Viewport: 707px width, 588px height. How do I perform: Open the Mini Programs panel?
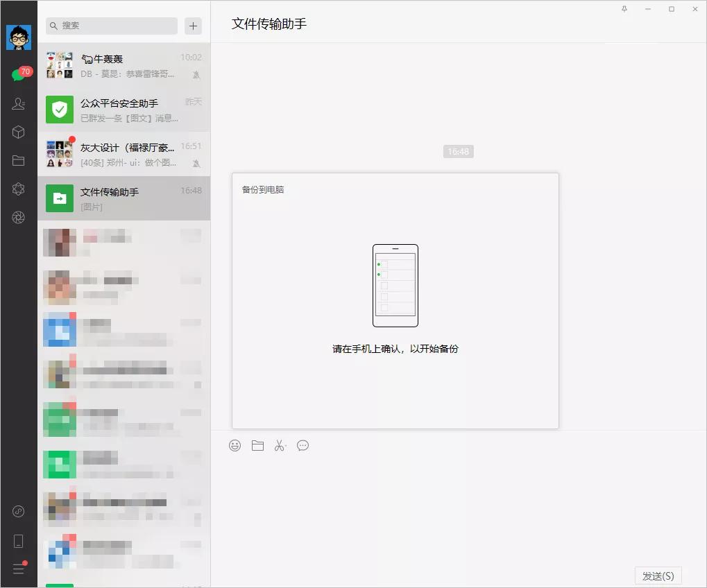click(x=18, y=189)
